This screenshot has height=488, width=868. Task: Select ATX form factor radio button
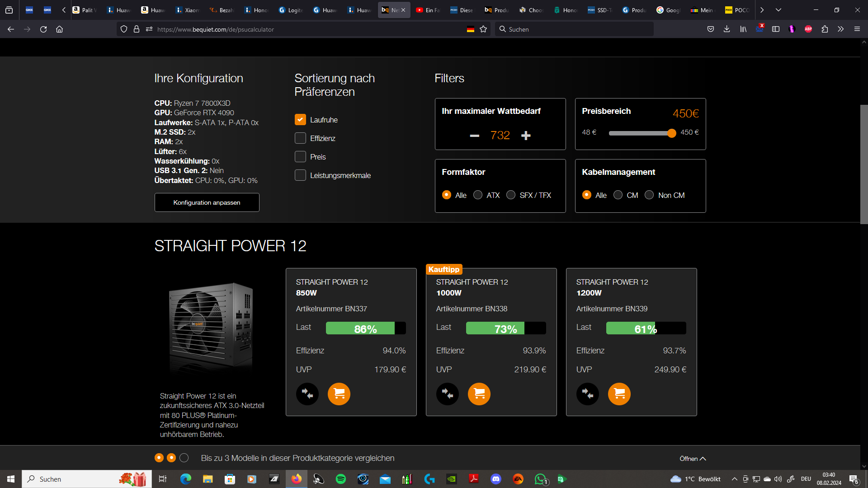coord(478,195)
